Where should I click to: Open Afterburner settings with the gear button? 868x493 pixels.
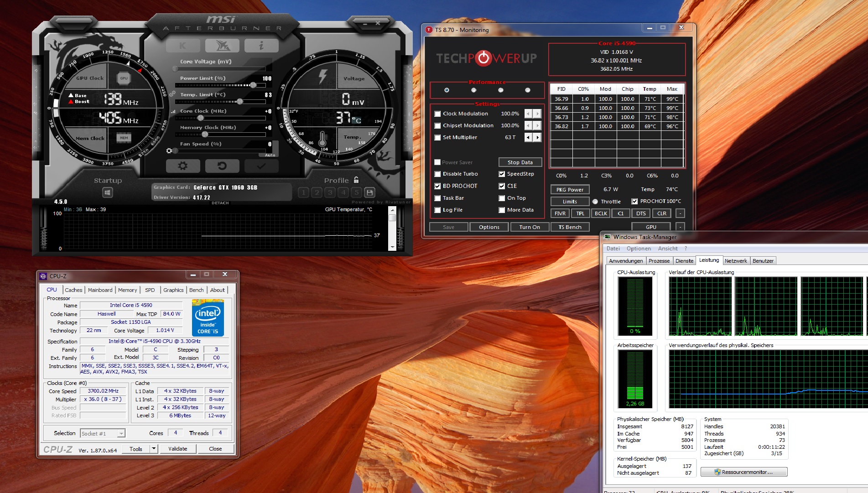click(x=183, y=166)
